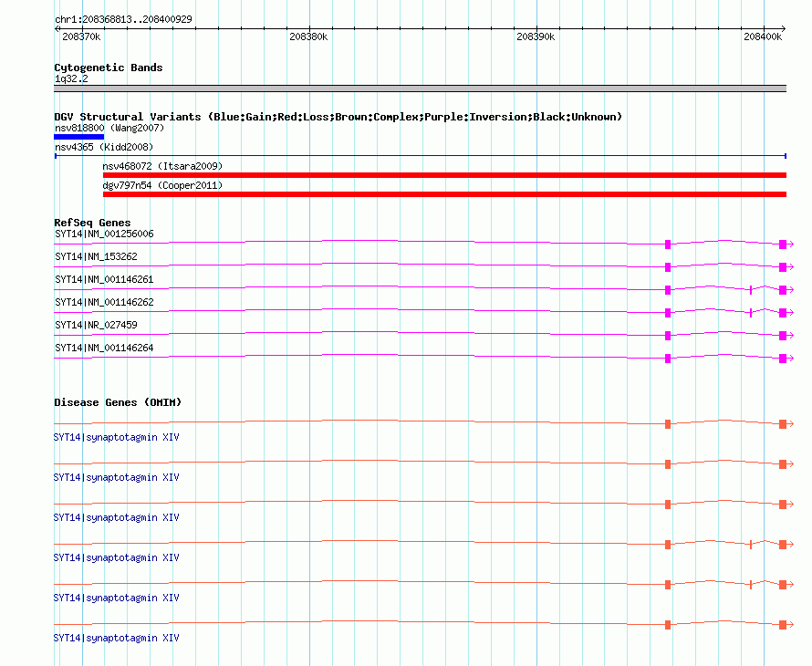Click the Cytogenetic Bands track title

point(109,68)
